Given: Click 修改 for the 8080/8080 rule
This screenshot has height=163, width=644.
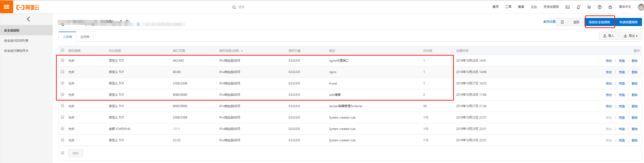Looking at the screenshot, I should tap(609, 95).
